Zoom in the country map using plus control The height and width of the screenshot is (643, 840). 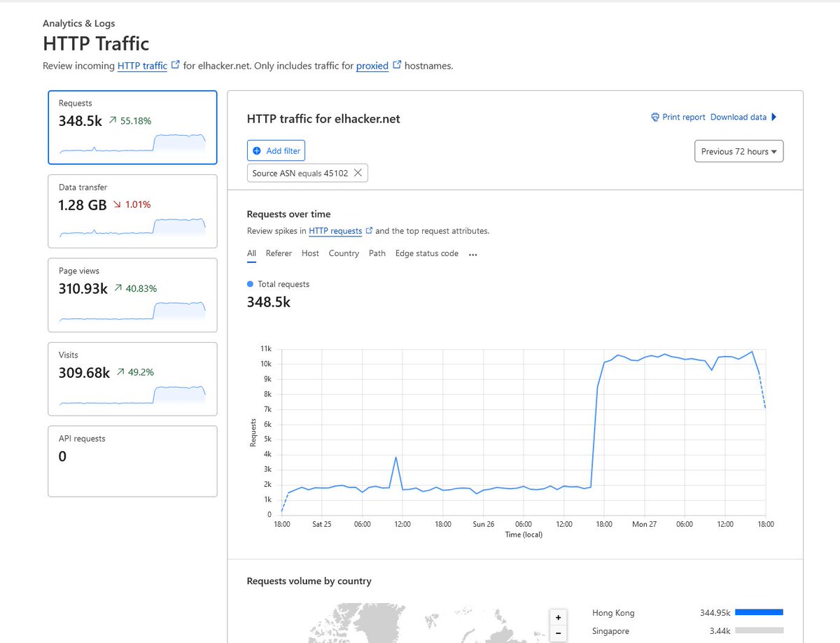558,617
